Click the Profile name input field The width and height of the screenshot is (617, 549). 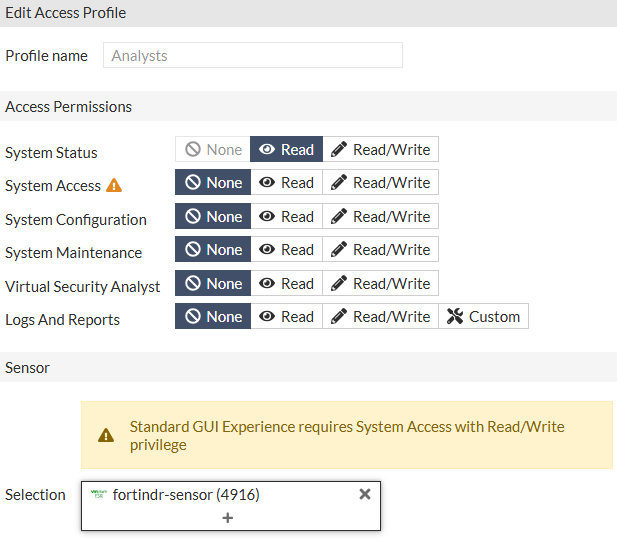(x=253, y=55)
